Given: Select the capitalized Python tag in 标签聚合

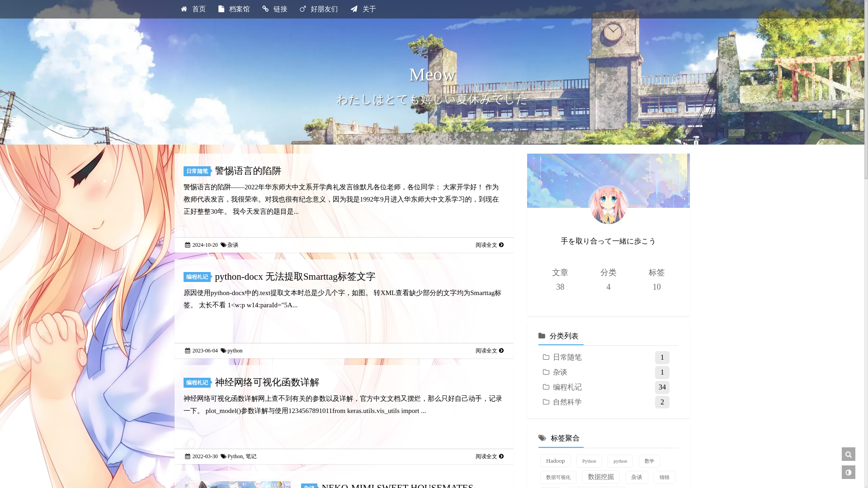Looking at the screenshot, I should click(x=589, y=461).
